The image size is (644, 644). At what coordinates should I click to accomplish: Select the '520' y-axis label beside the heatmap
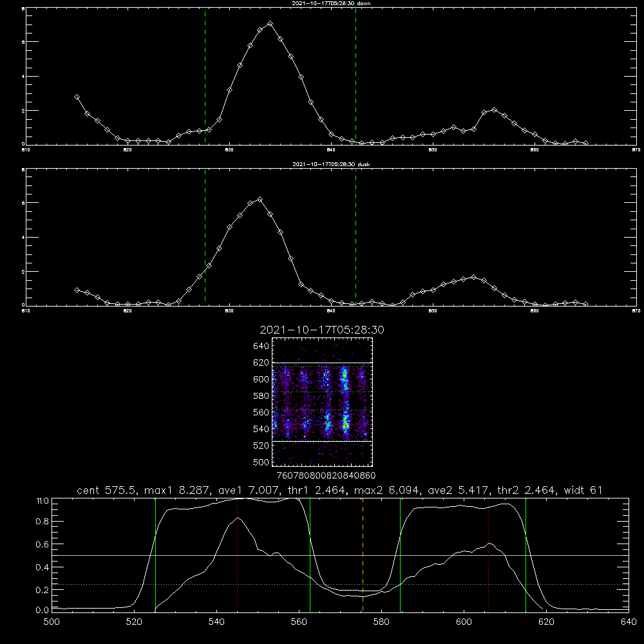261,446
